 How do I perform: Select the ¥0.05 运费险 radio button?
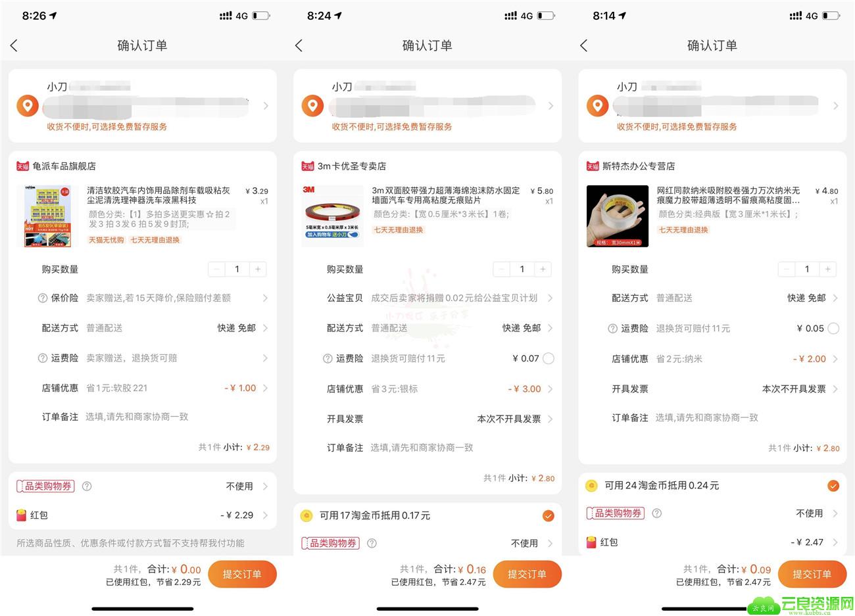[x=833, y=328]
